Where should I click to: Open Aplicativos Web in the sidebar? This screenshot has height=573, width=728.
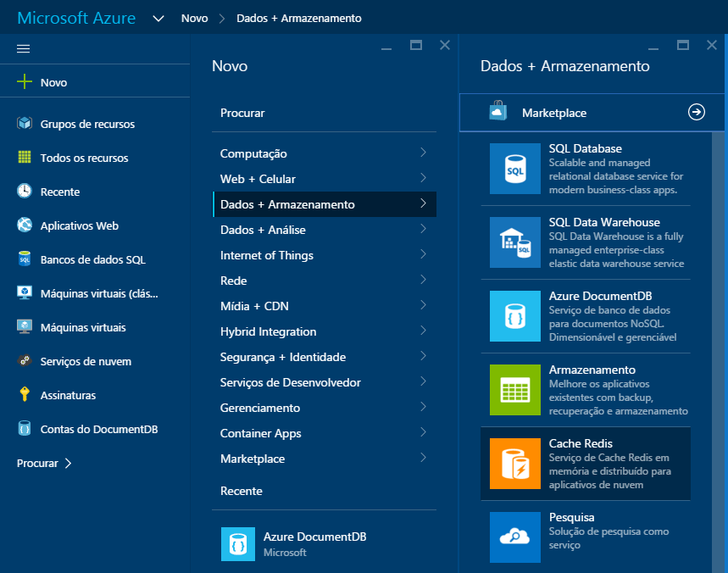(84, 225)
